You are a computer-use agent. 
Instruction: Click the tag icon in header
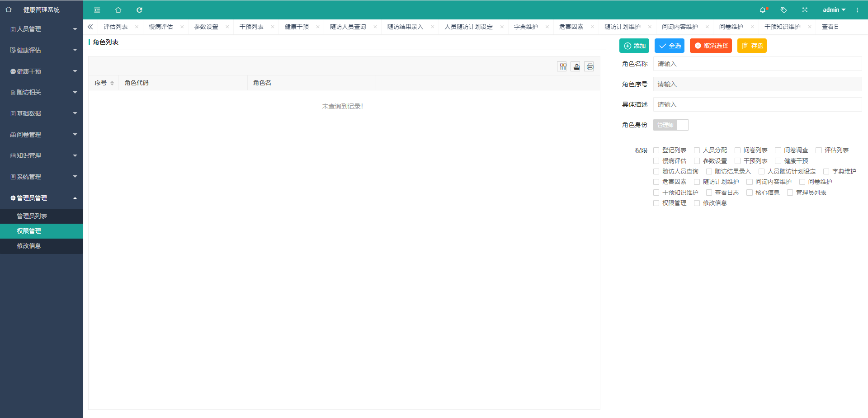pos(783,10)
